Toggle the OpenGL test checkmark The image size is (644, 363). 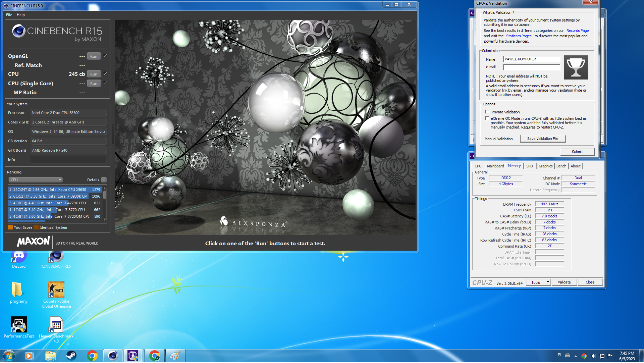(105, 56)
